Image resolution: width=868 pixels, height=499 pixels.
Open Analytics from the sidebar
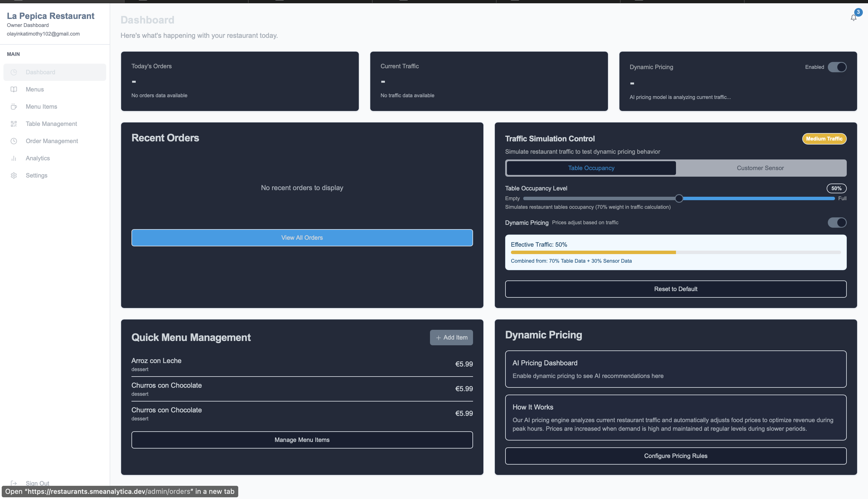click(x=38, y=158)
